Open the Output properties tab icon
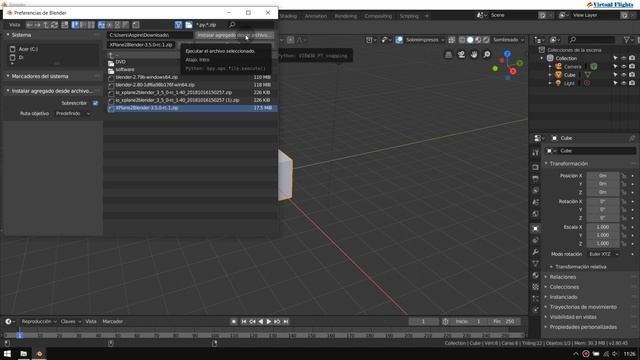Viewport: 640px width, 360px height. tap(535, 179)
